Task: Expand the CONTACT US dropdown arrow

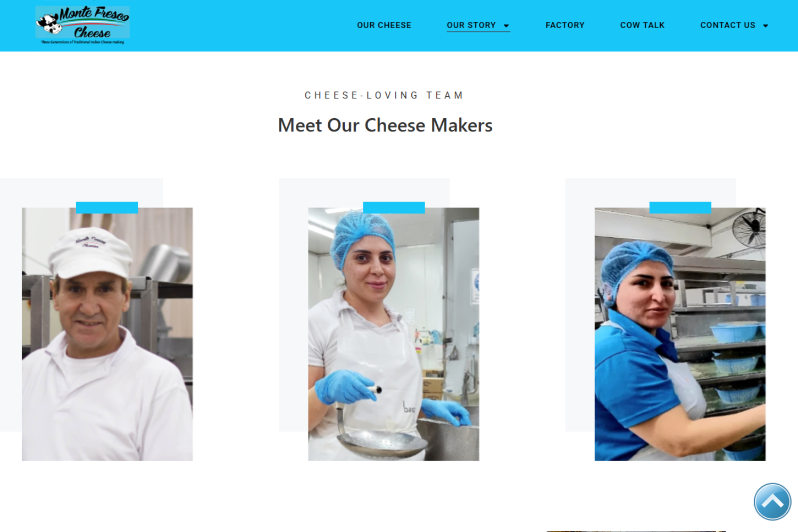Action: point(765,26)
